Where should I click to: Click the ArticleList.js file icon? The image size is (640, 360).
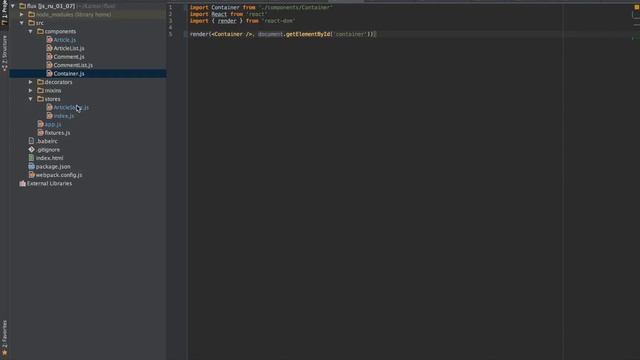[49, 48]
